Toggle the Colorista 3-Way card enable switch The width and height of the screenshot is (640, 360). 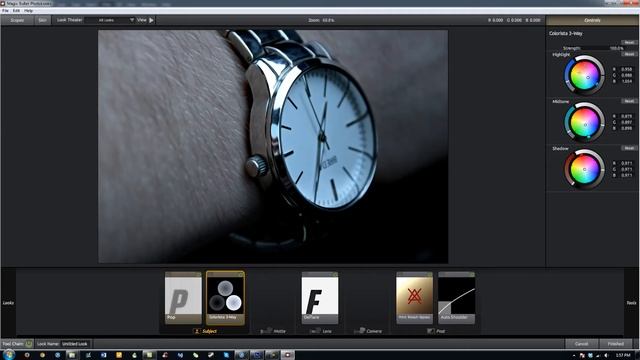point(241,274)
